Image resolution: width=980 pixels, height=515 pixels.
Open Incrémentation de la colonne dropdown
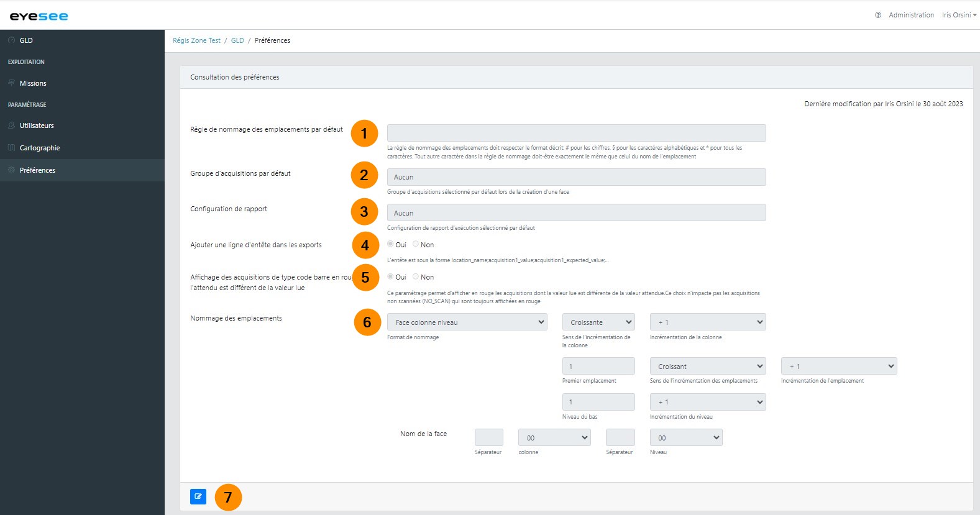(708, 322)
